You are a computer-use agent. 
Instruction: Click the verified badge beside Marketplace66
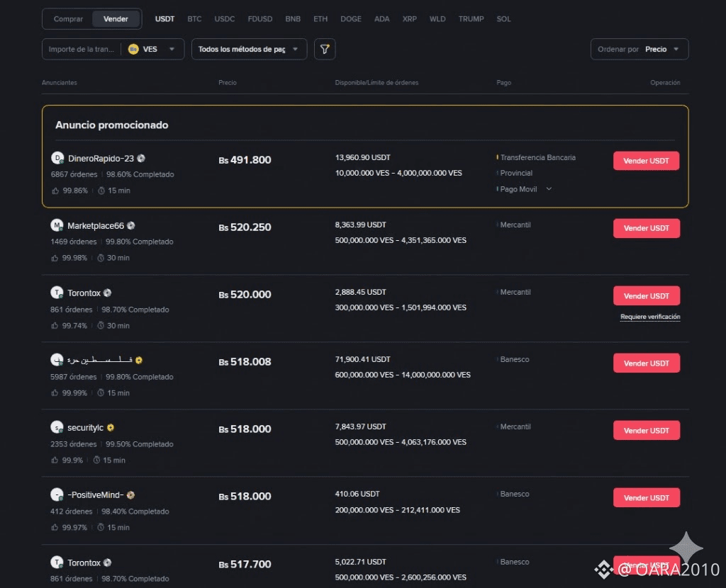coord(131,226)
